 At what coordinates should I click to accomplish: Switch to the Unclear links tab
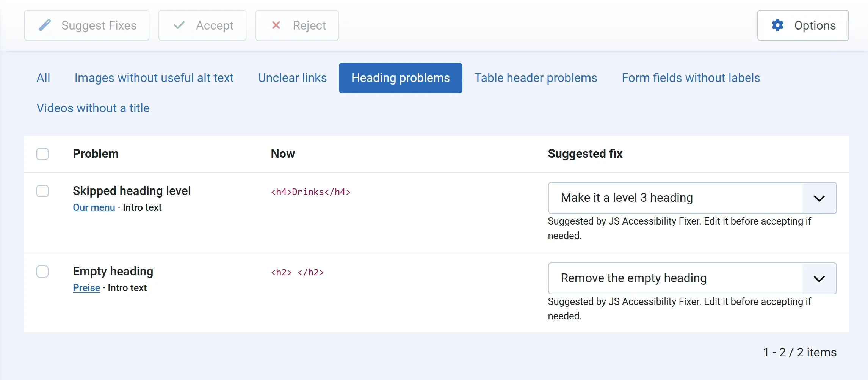click(292, 78)
